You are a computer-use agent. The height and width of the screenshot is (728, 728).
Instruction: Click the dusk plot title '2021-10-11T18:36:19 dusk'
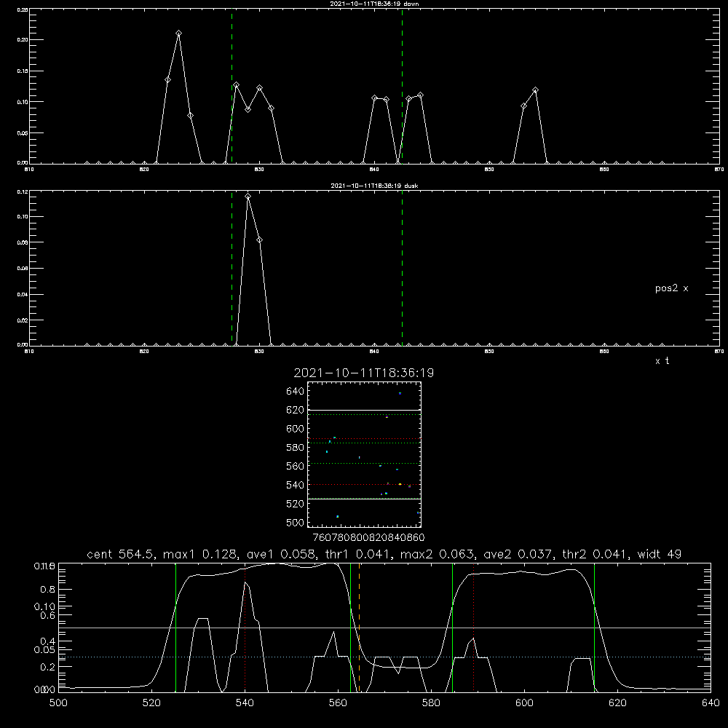pyautogui.click(x=374, y=186)
